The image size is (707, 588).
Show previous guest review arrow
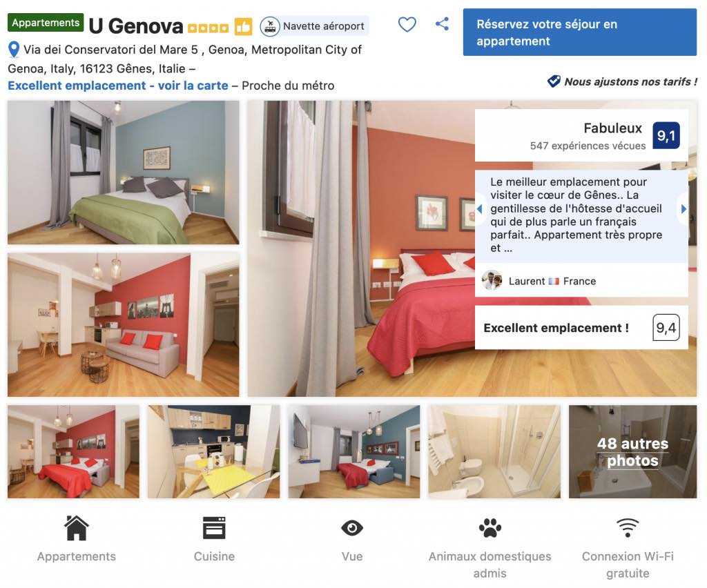tap(480, 208)
